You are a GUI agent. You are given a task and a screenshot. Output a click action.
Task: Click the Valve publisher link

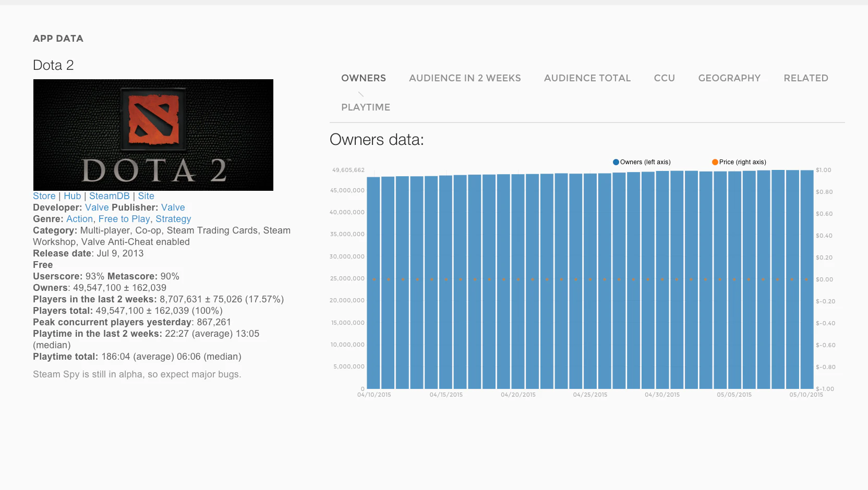[x=173, y=207]
